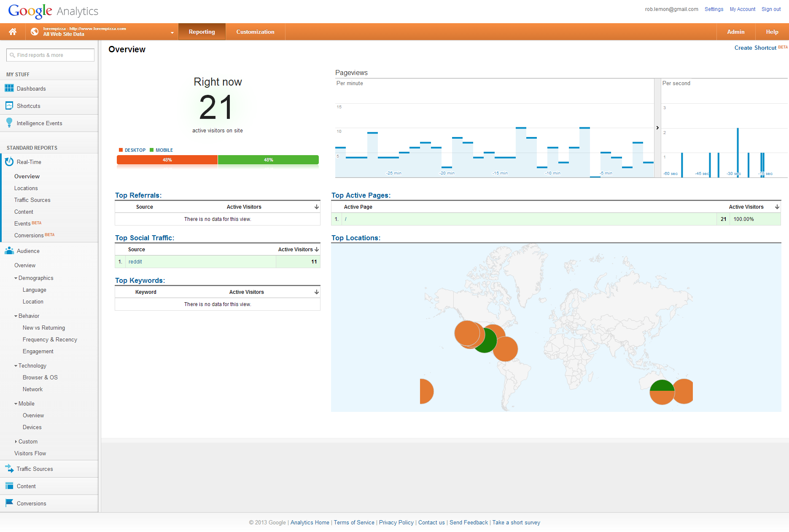Click the Intelligence Events lightbulb icon
Screen dimensions: 789x532
click(9, 123)
